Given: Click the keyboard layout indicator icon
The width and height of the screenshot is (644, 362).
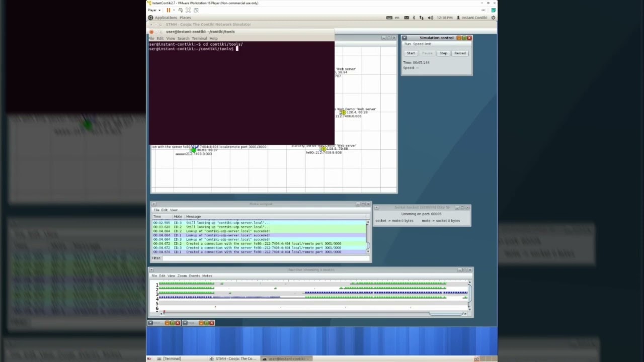Looking at the screenshot, I should pos(389,18).
